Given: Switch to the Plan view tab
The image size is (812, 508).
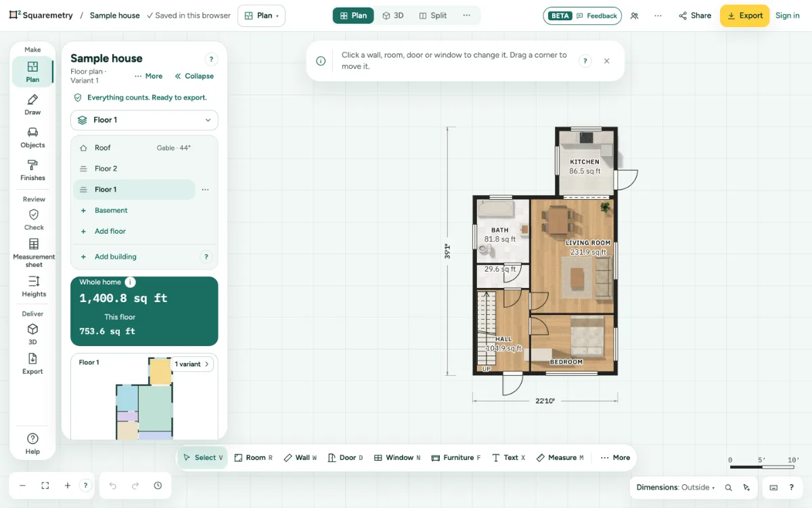Looking at the screenshot, I should point(353,16).
